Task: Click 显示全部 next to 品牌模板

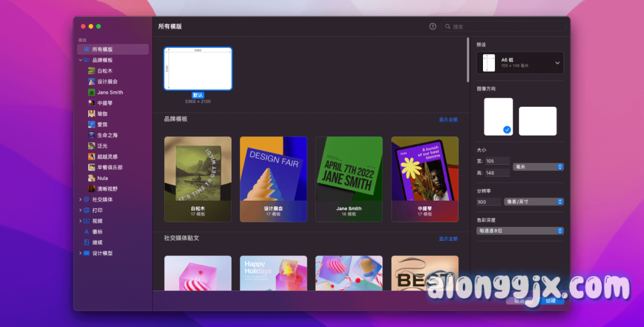Action: [x=448, y=119]
